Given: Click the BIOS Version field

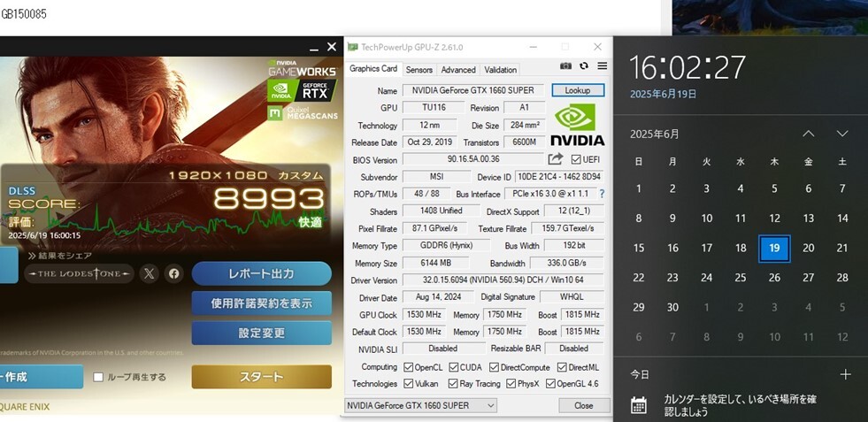Looking at the screenshot, I should click(x=473, y=159).
